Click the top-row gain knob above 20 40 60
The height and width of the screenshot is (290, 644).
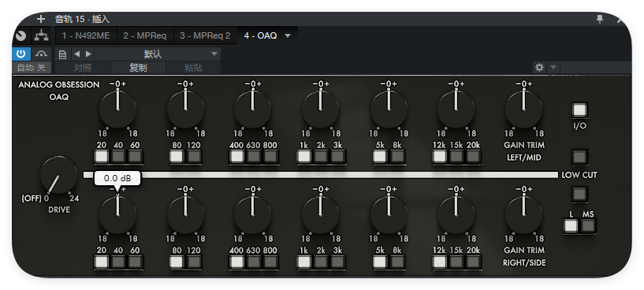click(118, 110)
